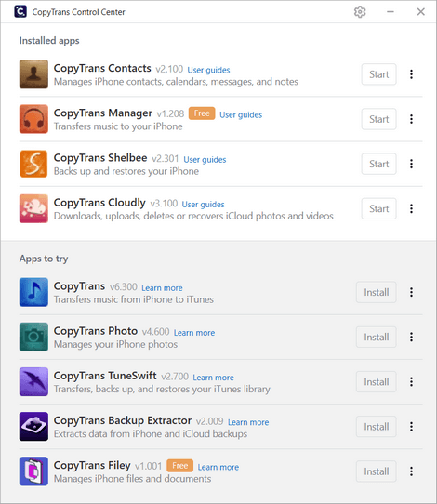Click the CopyTrans Shelbee title text

(x=100, y=158)
